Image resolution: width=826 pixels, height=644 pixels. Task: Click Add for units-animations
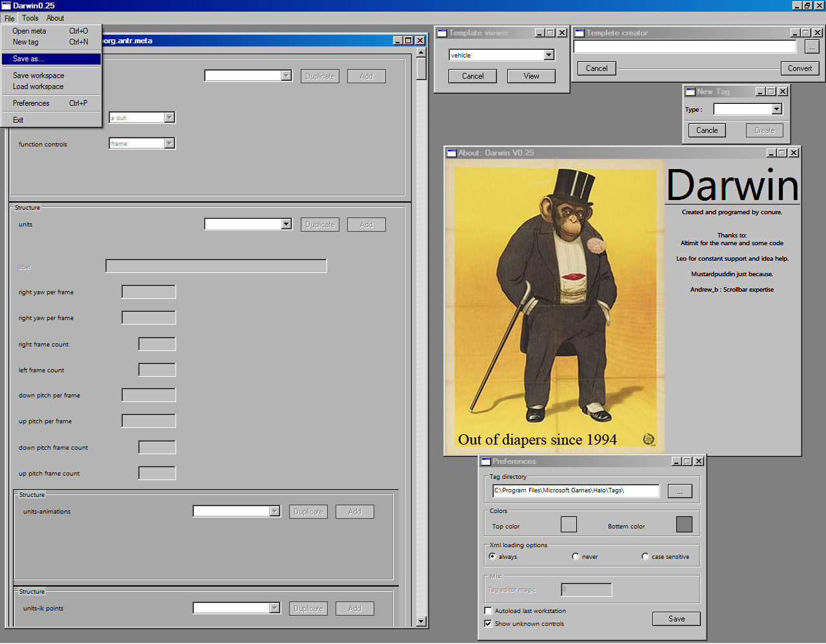[355, 512]
